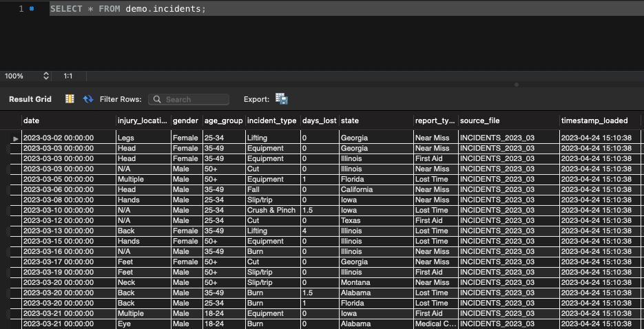This screenshot has width=644, height=329.
Task: Select date cell '2023-03-13 00:00:00'
Action: [69, 231]
